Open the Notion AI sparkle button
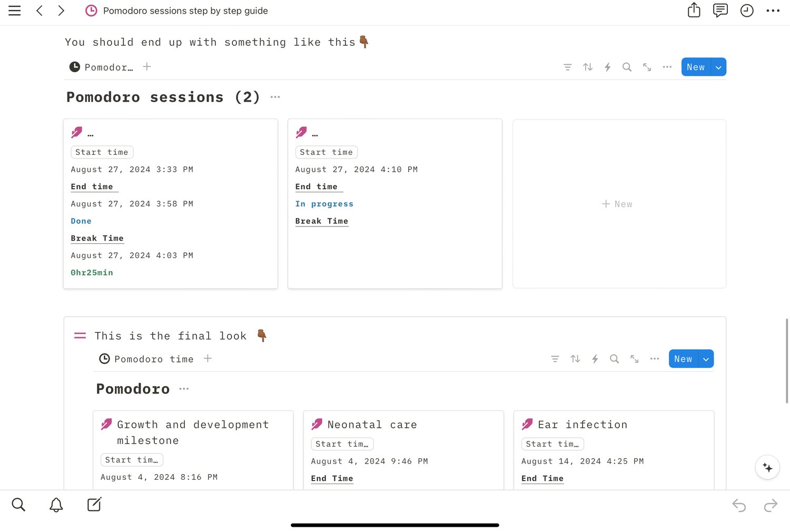Viewport: 790px width, 532px height. [x=767, y=467]
